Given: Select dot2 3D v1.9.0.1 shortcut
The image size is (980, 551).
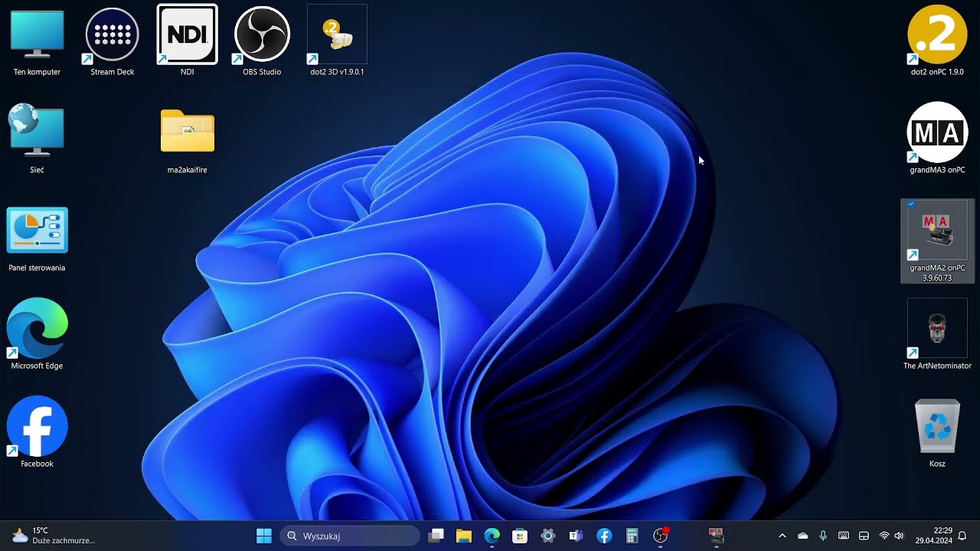Looking at the screenshot, I should coord(337,41).
